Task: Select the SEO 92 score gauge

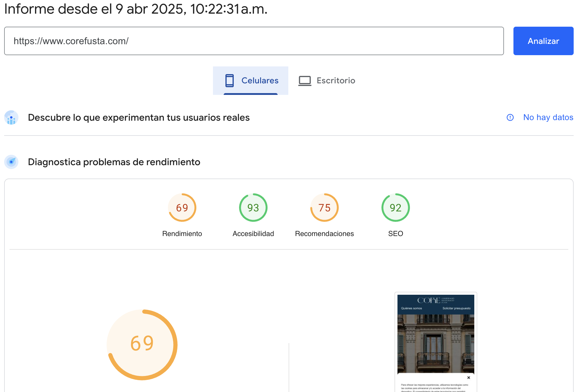Action: 395,208
